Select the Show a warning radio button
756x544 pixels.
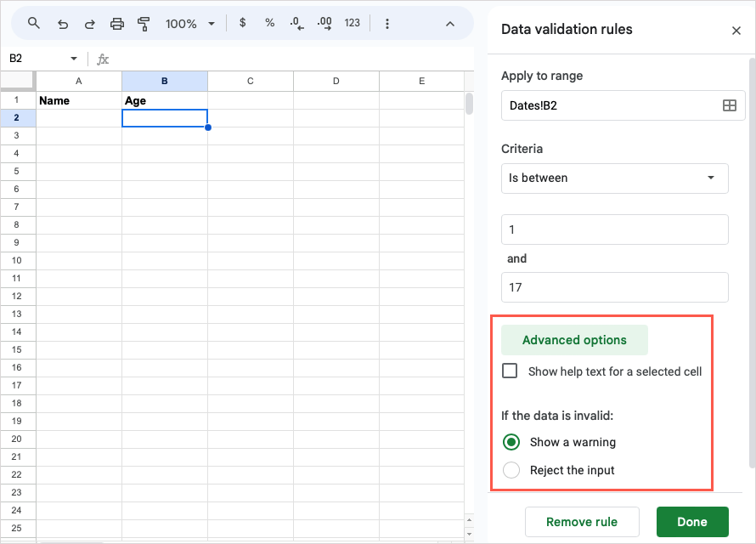[x=511, y=442]
